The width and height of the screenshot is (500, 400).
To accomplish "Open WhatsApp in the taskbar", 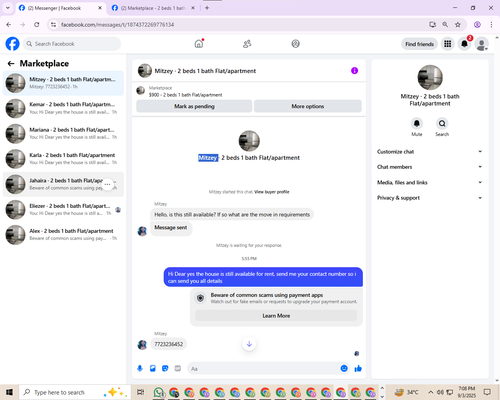I will 159,392.
